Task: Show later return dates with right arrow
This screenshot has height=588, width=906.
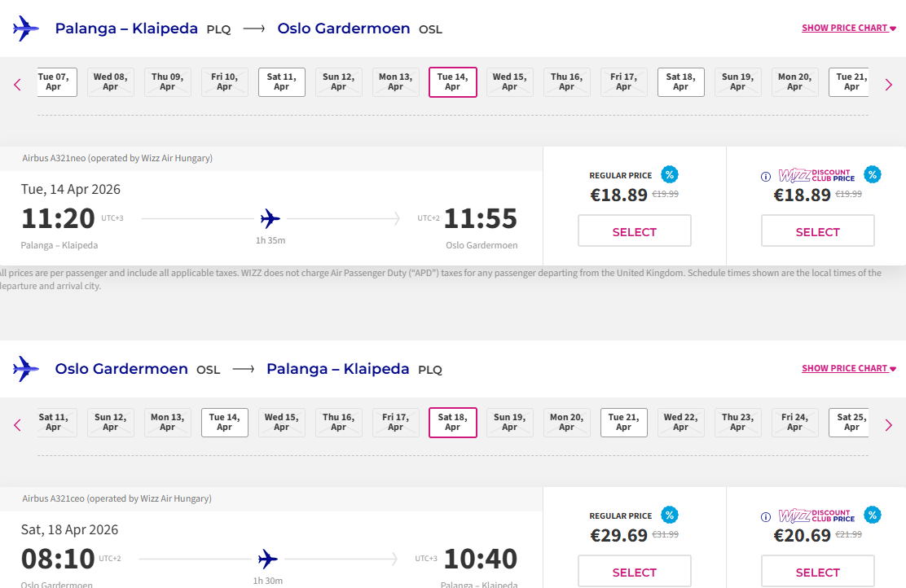Action: (889, 424)
